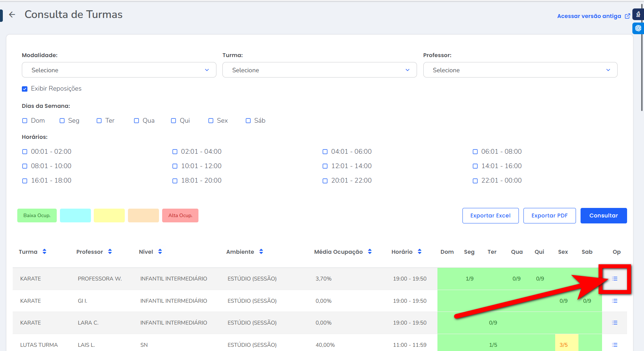644x351 pixels.
Task: Sort table by Professor column arrows
Action: (x=110, y=252)
